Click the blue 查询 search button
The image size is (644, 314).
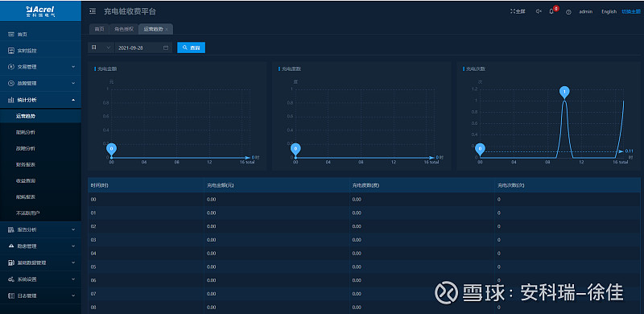click(191, 48)
